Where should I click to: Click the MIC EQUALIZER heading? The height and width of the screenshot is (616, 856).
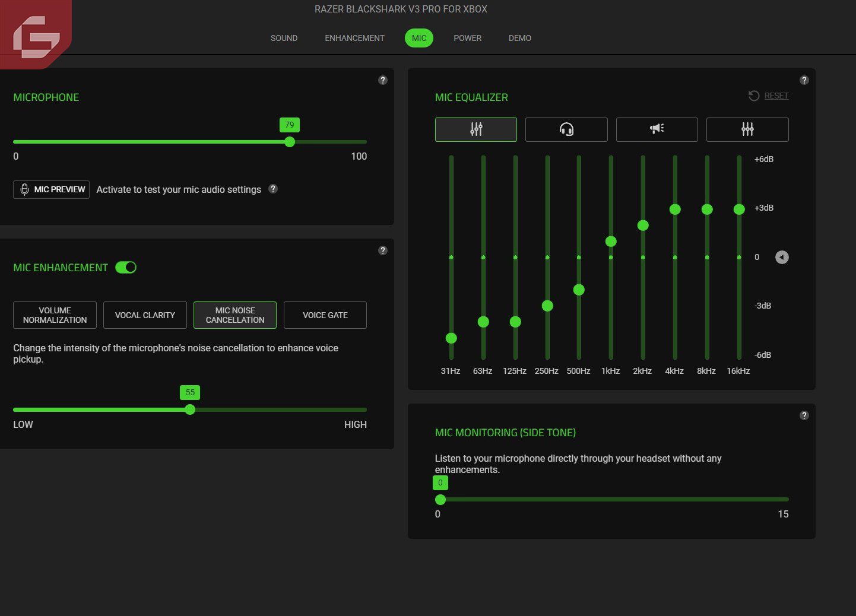pos(471,97)
